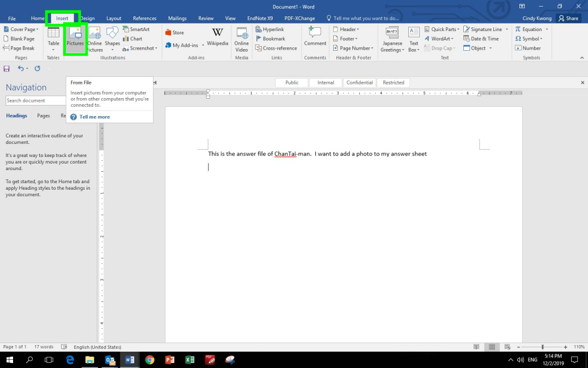Expand the Screenshot dropdown
The width and height of the screenshot is (588, 368).
(x=156, y=48)
